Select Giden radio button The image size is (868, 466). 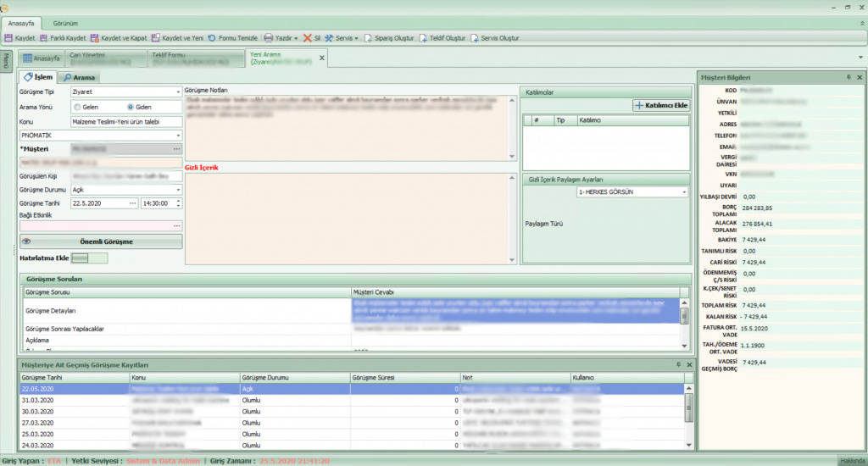[x=131, y=108]
